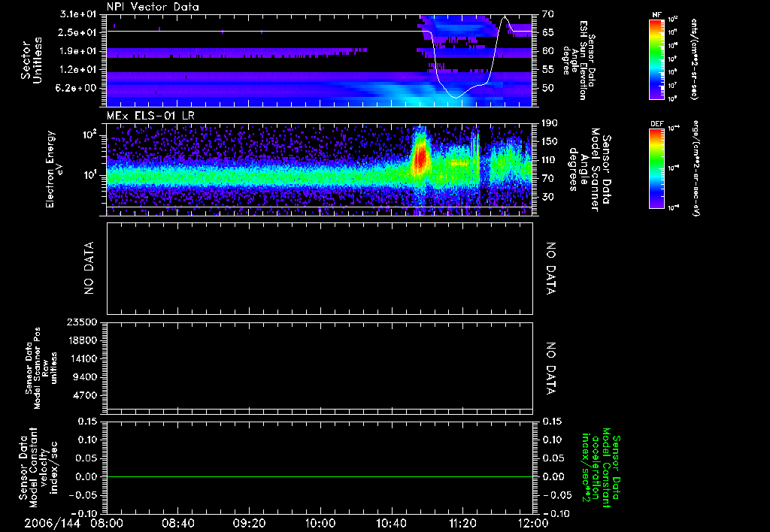Screen dimensions: 770x532
Task: Click the 10:00 time axis label
Action: (320, 522)
